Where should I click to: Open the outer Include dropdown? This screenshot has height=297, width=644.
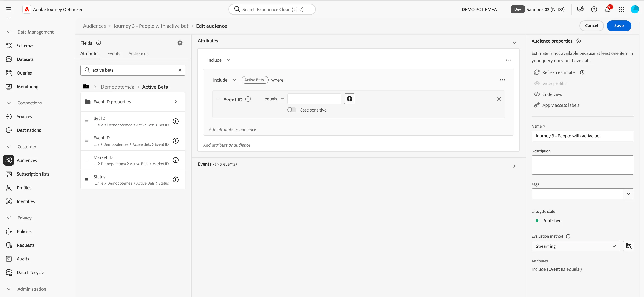coord(219,60)
